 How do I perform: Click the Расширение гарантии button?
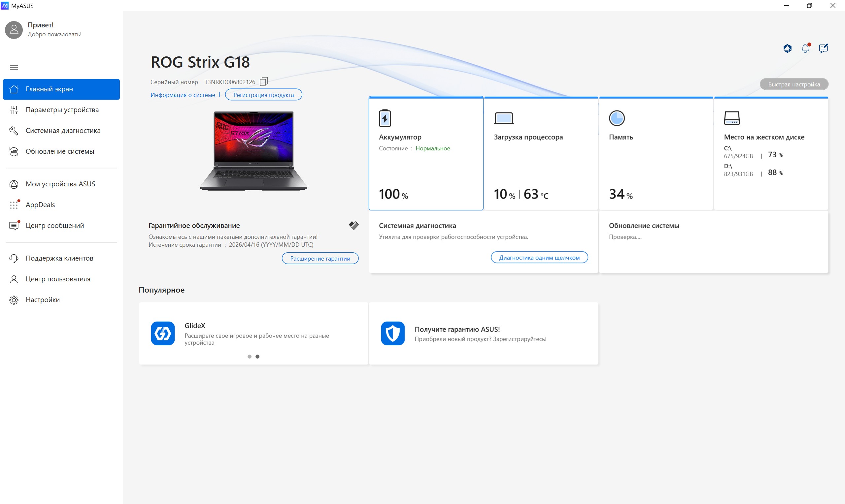[x=320, y=259]
